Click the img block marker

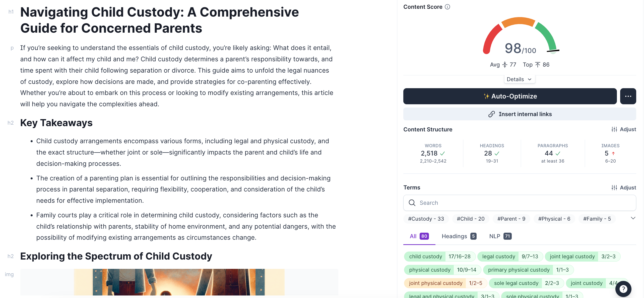(9, 274)
